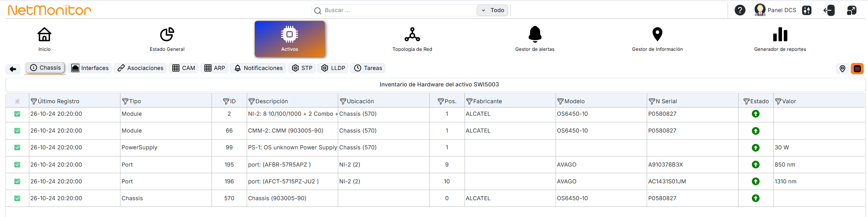Image resolution: width=868 pixels, height=217 pixels.
Task: Go back with the left arrow button
Action: click(13, 69)
